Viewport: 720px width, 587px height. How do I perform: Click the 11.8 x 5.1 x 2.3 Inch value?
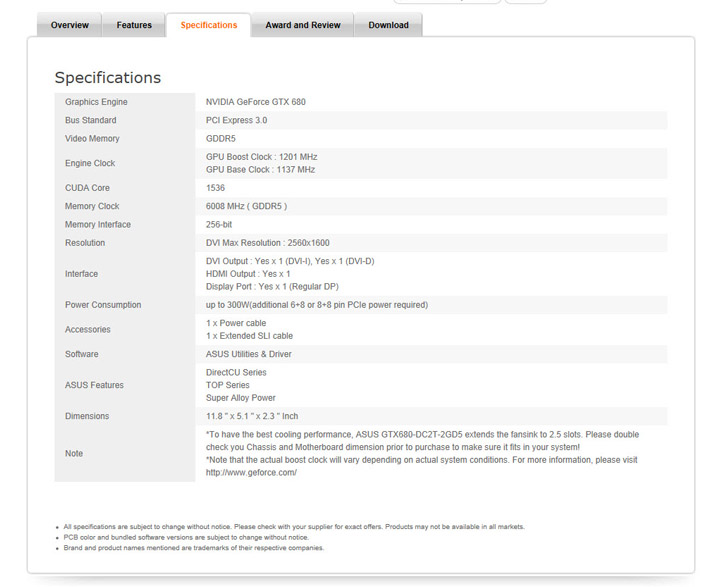[252, 416]
